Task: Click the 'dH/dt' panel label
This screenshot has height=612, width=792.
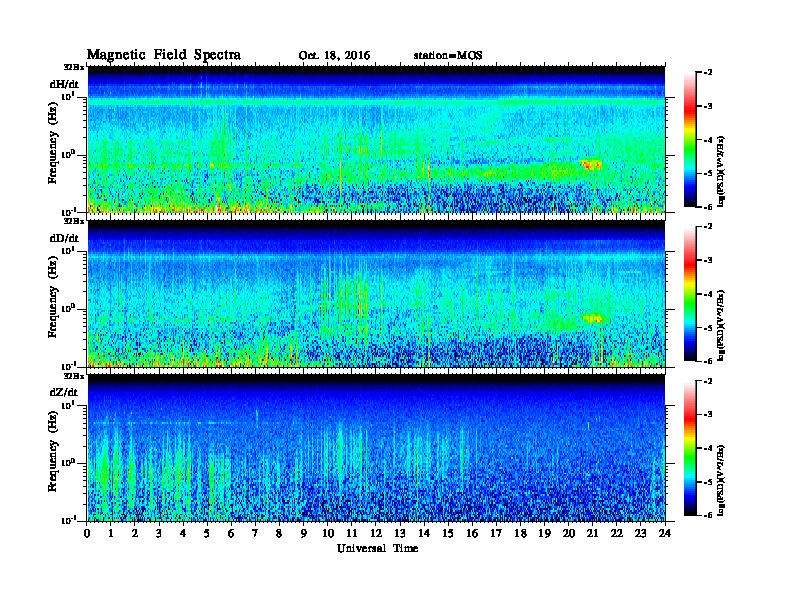Action: pos(64,84)
